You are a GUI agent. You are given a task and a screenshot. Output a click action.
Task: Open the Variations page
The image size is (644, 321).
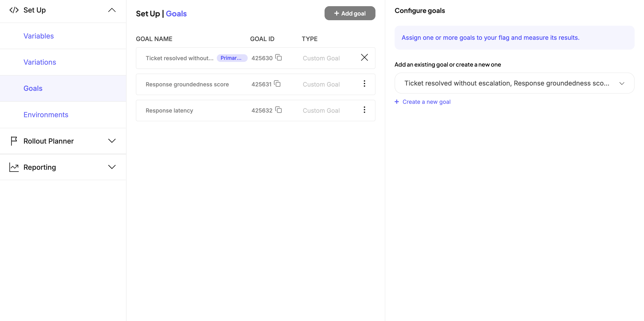point(40,62)
